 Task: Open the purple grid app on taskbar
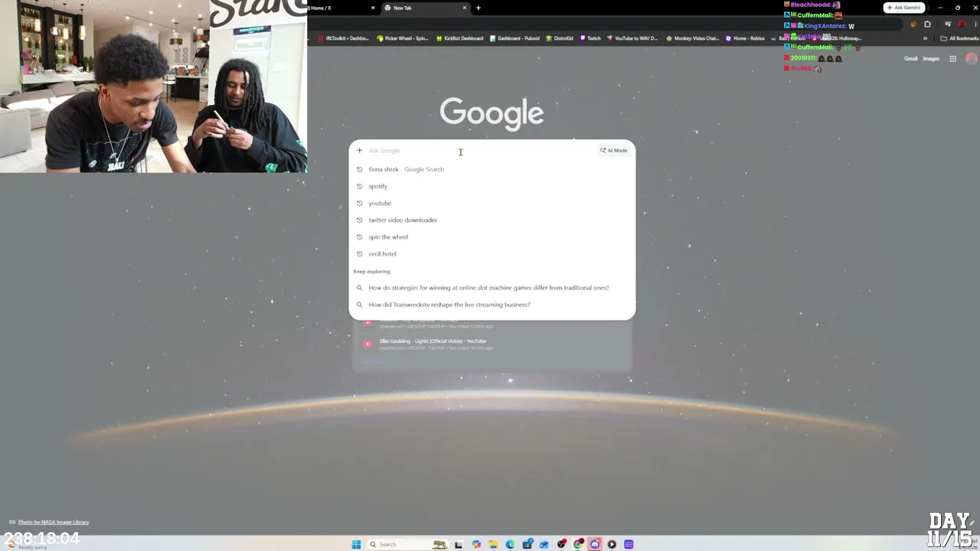(629, 544)
